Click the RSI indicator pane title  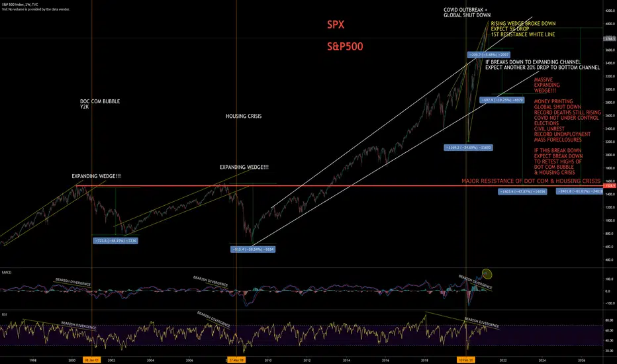coord(5,314)
